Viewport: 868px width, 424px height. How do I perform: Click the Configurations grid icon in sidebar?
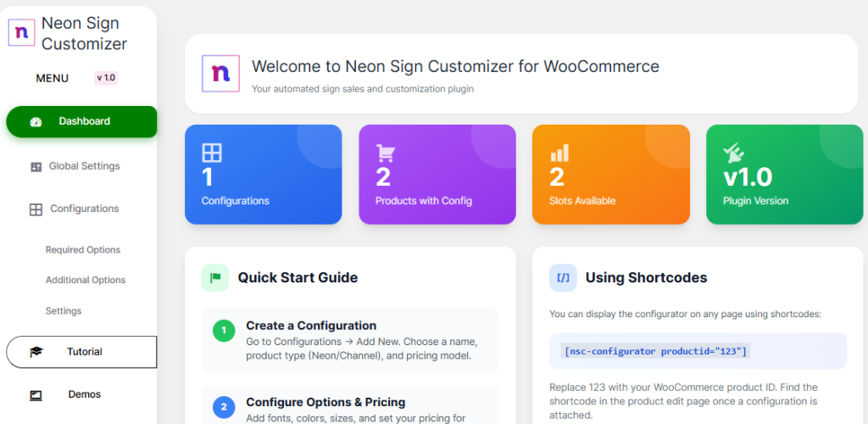pyautogui.click(x=36, y=209)
